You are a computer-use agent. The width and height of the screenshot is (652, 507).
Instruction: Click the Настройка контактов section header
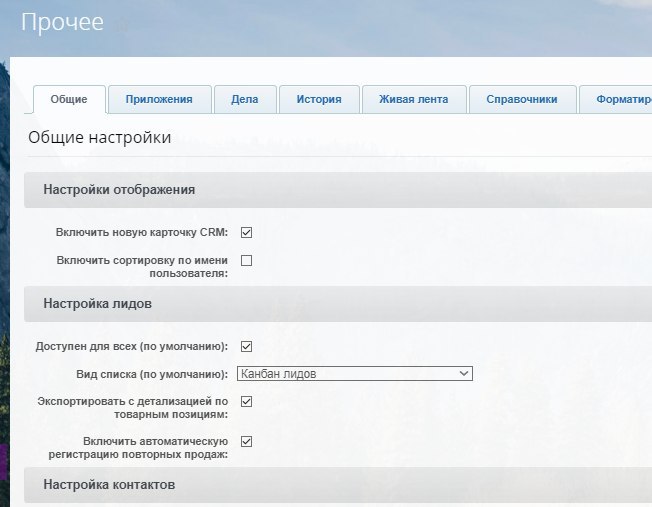click(109, 484)
